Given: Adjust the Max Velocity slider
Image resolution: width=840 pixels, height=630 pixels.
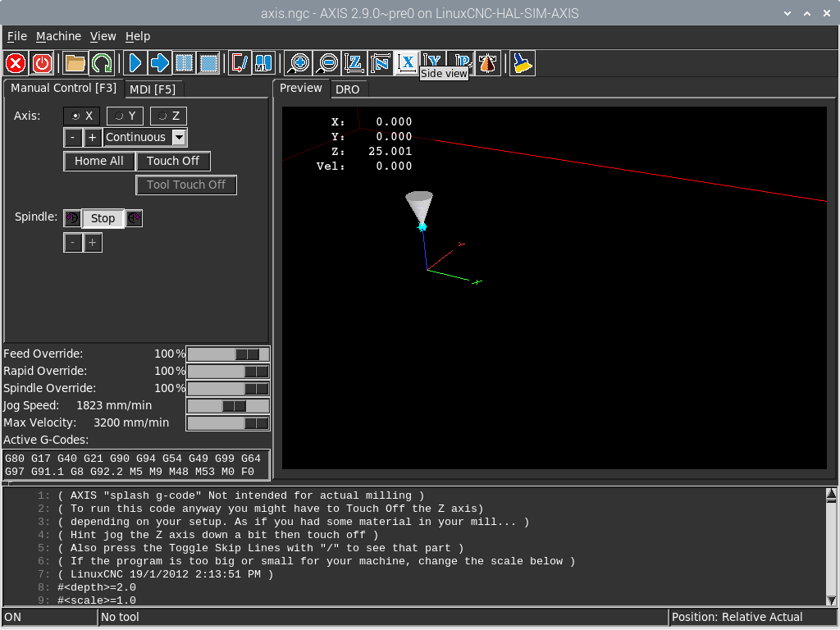Looking at the screenshot, I should pos(228,422).
